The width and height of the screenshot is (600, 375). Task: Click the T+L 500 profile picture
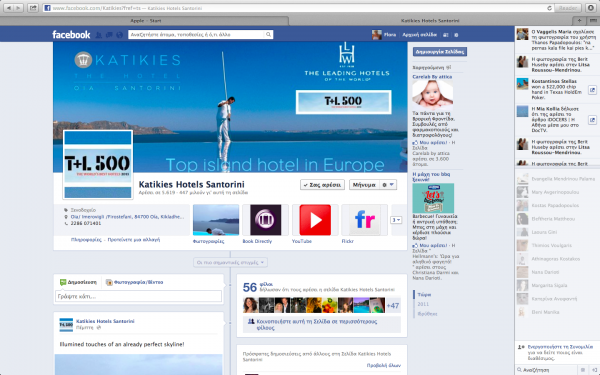[98, 165]
